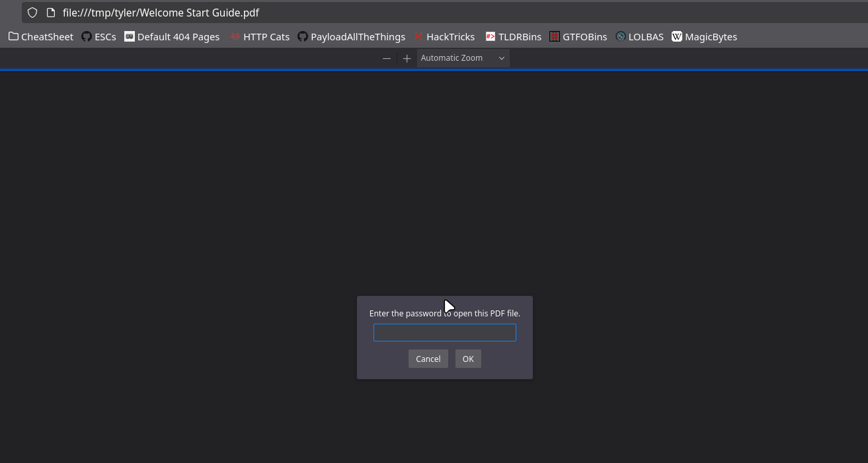
Task: Click the shield icon in the address bar
Action: [x=32, y=13]
